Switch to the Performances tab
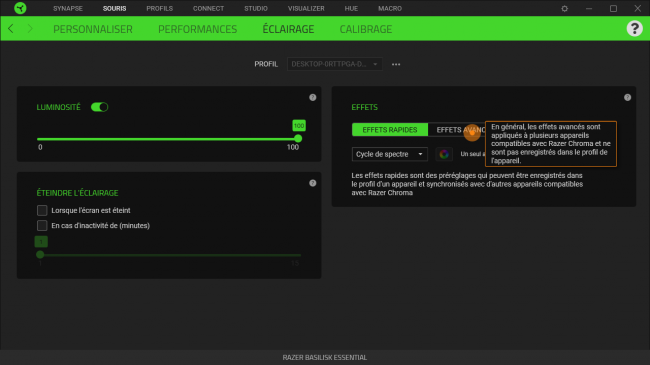Screen dimensions: 650x365 (197, 29)
